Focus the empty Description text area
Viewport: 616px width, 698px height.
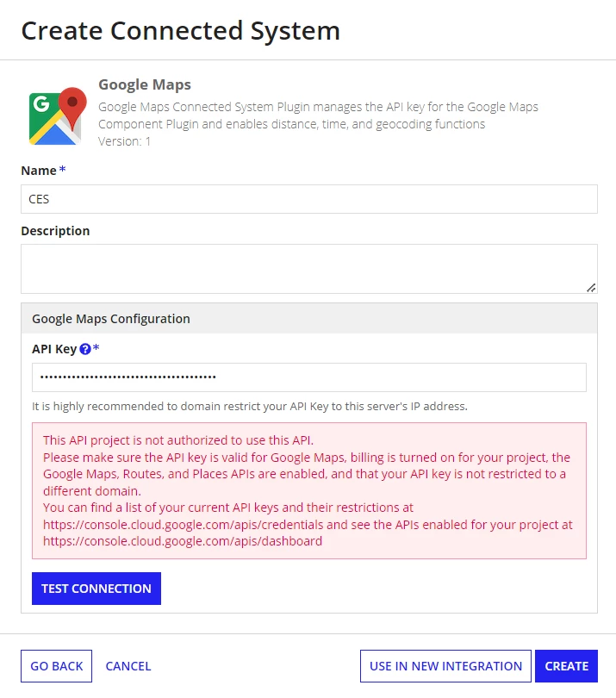point(309,269)
